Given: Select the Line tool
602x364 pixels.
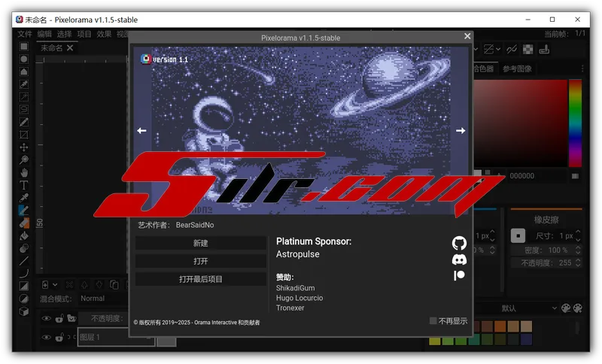Looking at the screenshot, I should pyautogui.click(x=24, y=261).
